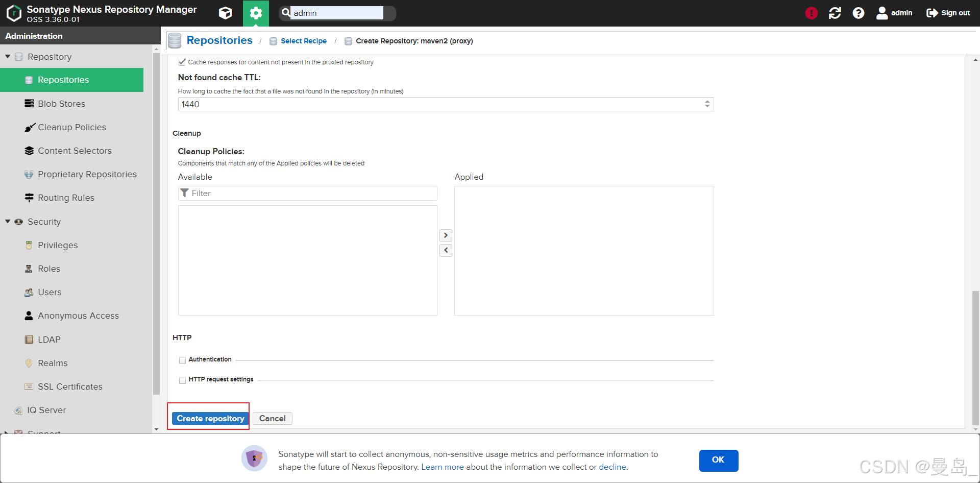This screenshot has width=980, height=483.
Task: Click the Realms shield icon
Action: 29,363
